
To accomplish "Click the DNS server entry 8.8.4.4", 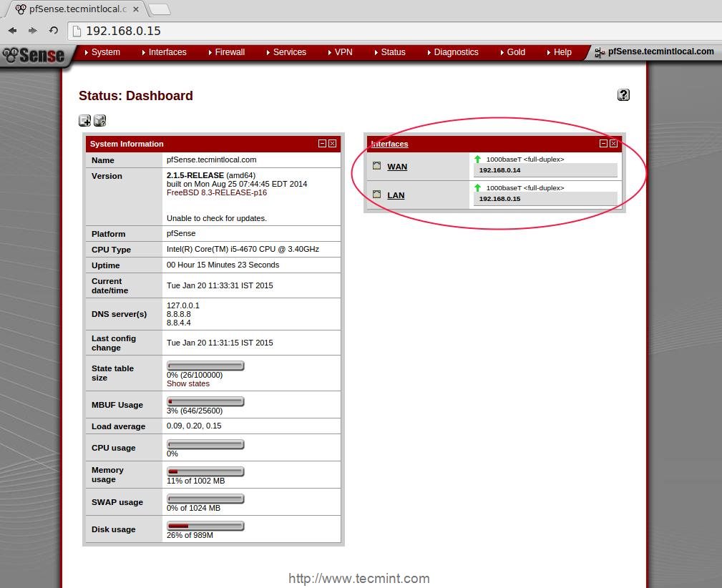I will [x=179, y=323].
